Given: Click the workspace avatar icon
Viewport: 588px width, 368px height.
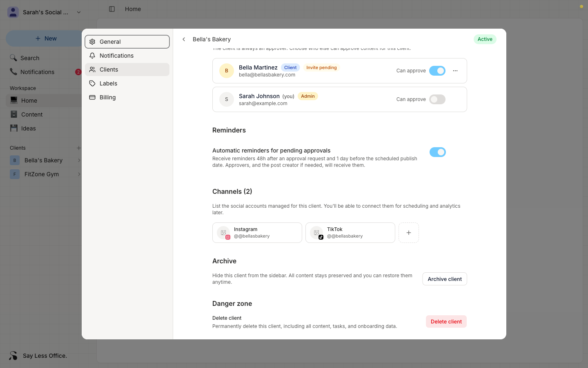Looking at the screenshot, I should 13,12.
